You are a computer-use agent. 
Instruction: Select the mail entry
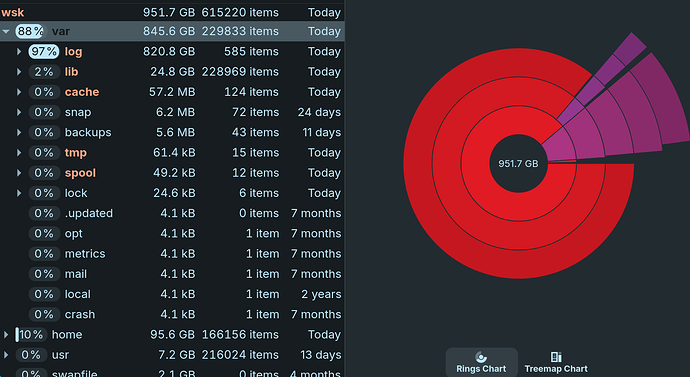[x=76, y=274]
